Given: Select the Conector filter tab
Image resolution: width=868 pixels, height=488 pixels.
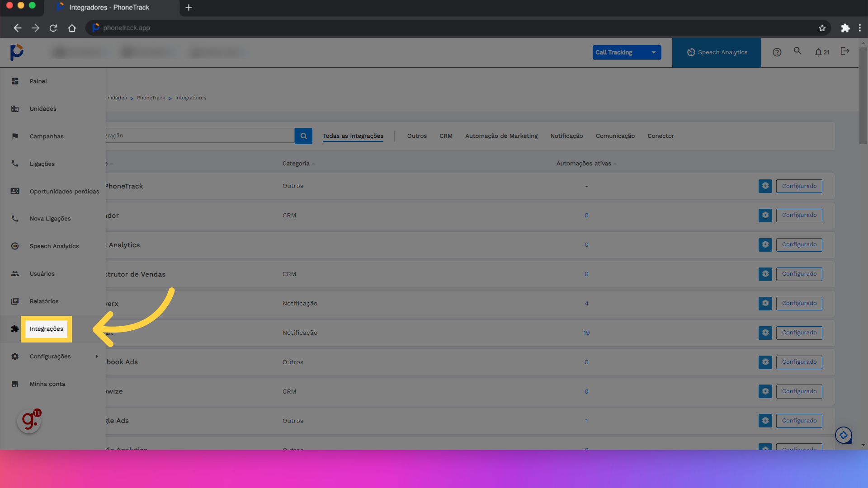Looking at the screenshot, I should 660,136.
